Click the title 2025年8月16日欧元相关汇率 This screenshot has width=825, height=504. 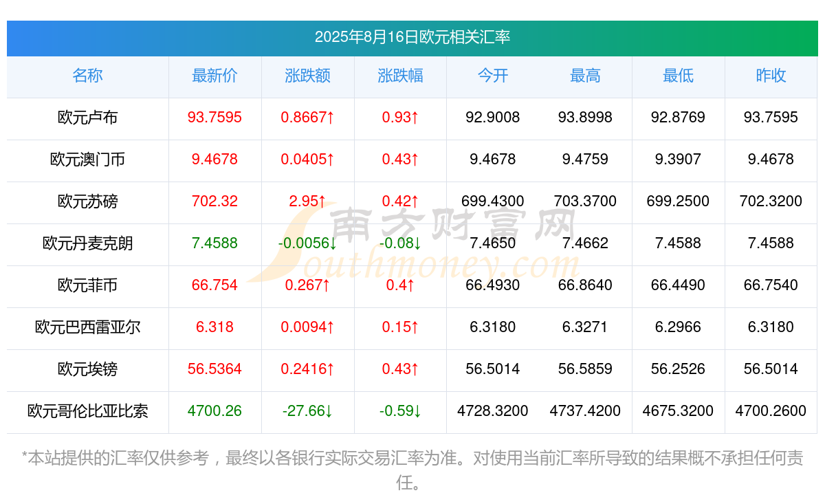pos(412,37)
